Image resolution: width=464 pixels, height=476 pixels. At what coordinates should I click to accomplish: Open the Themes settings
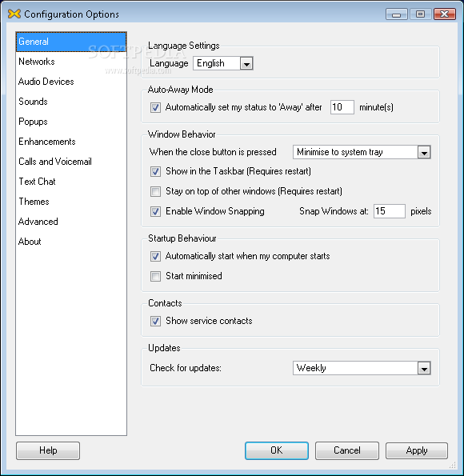click(71, 202)
